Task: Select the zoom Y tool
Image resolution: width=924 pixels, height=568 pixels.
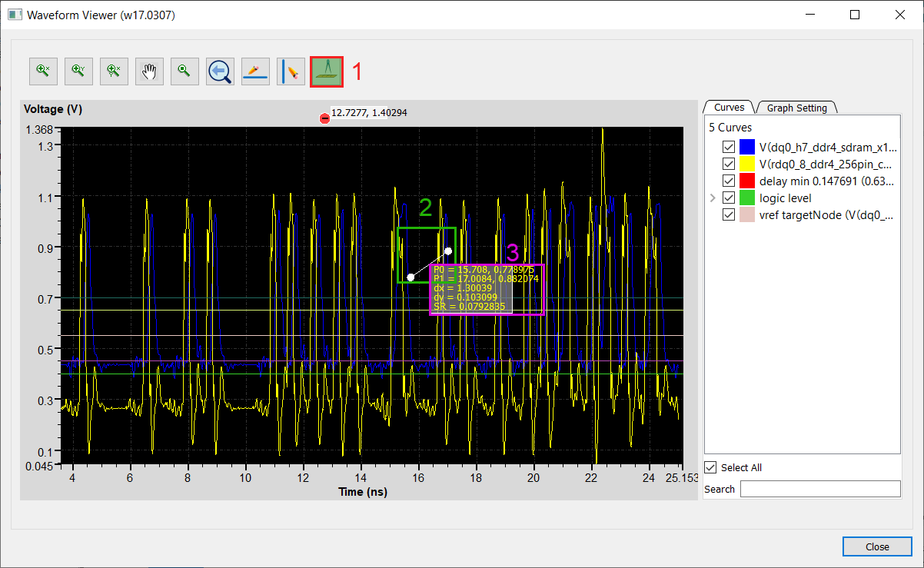Action: coord(78,71)
